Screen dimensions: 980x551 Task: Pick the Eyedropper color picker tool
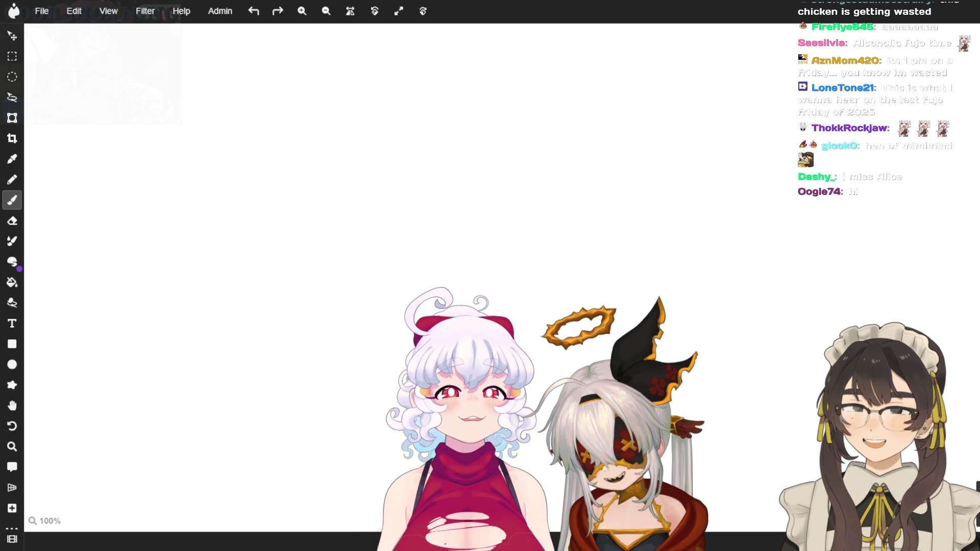click(12, 159)
